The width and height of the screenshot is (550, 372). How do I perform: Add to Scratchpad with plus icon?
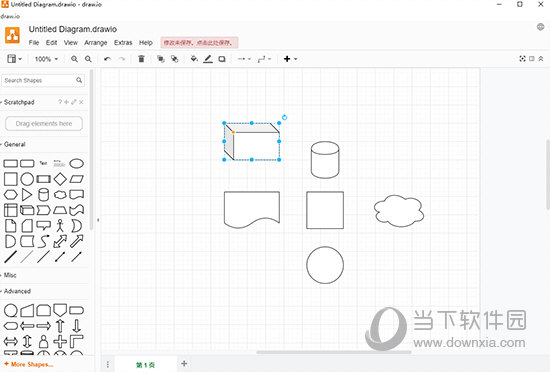[x=66, y=102]
